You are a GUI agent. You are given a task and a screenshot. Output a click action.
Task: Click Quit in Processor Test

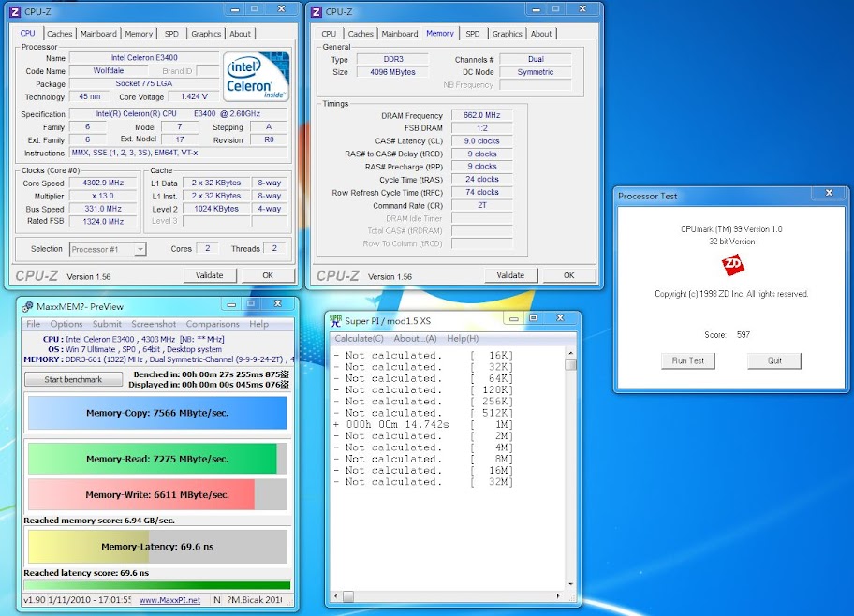(x=774, y=360)
